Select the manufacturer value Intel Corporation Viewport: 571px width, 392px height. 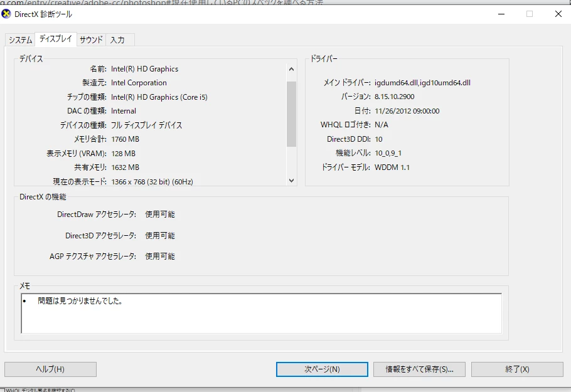139,83
